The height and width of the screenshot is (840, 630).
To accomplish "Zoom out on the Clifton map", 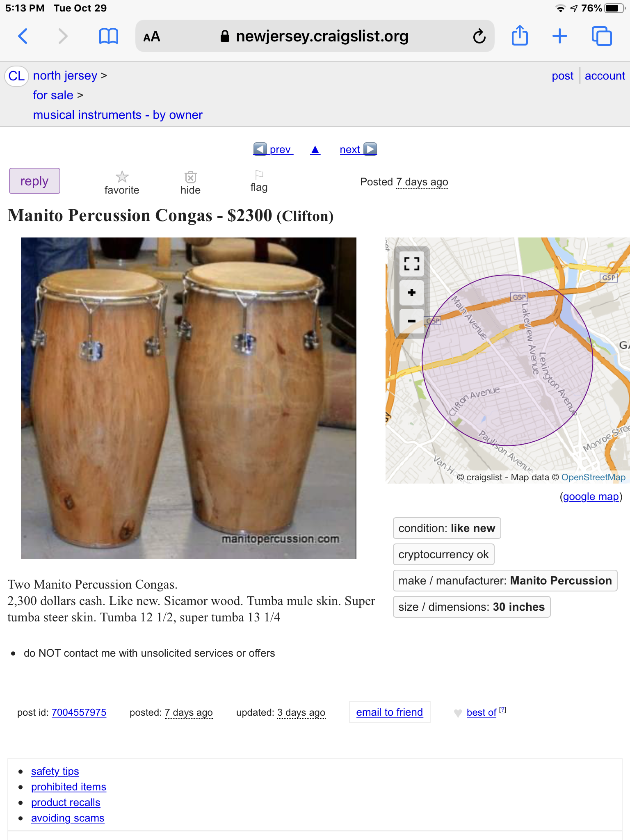I will pos(412,321).
